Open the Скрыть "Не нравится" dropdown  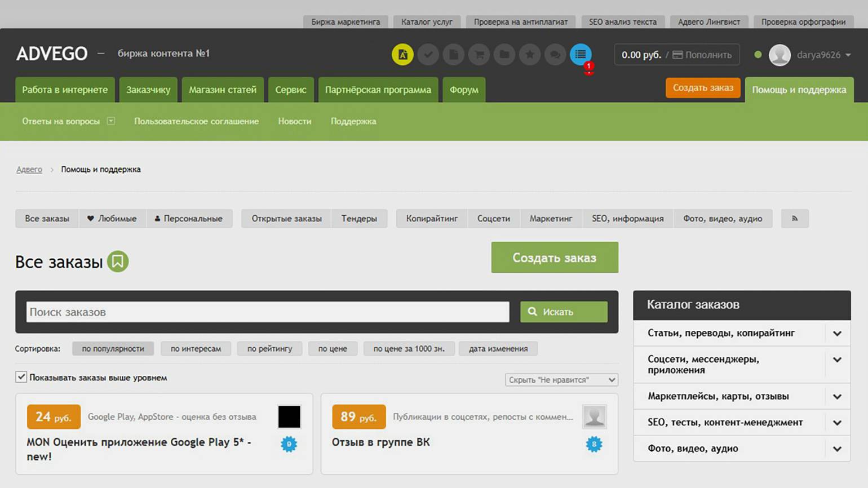561,380
